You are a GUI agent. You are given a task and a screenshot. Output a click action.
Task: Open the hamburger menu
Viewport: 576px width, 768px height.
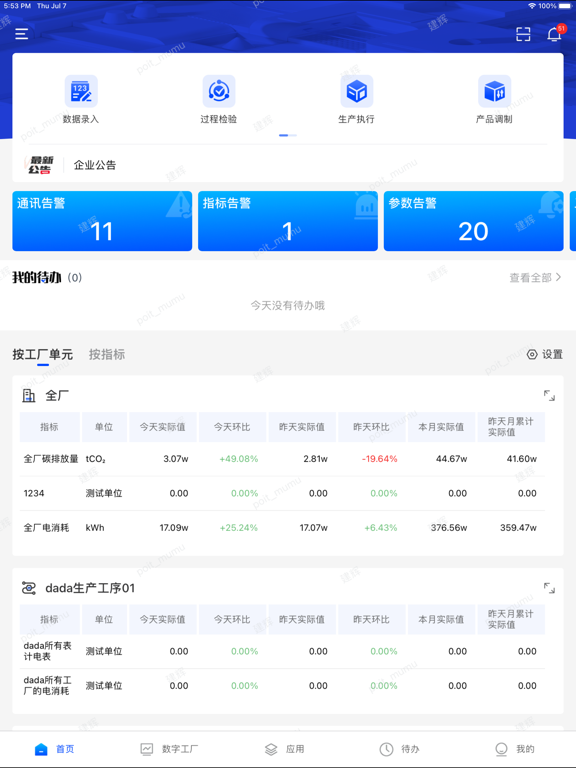22,34
